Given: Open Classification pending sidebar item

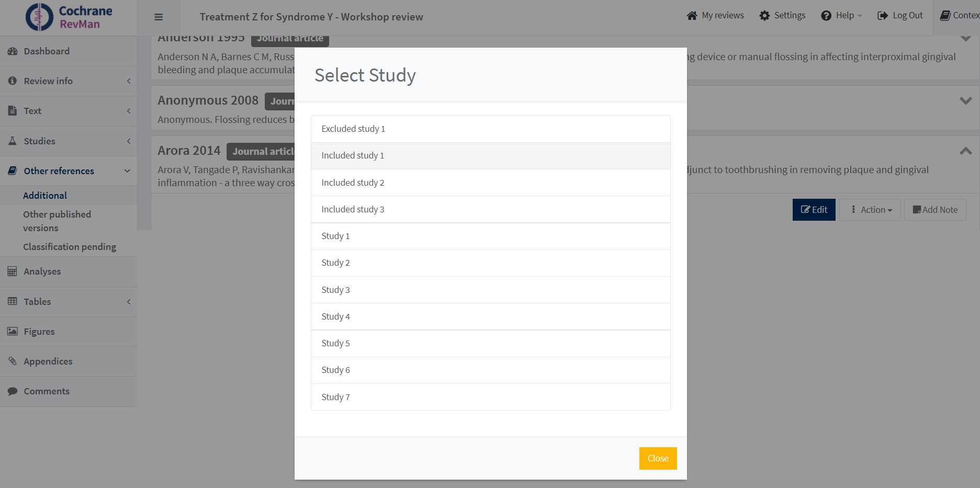Looking at the screenshot, I should click(70, 247).
